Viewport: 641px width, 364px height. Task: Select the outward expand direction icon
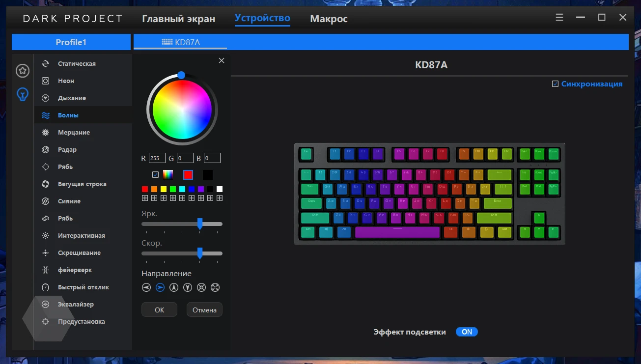215,288
